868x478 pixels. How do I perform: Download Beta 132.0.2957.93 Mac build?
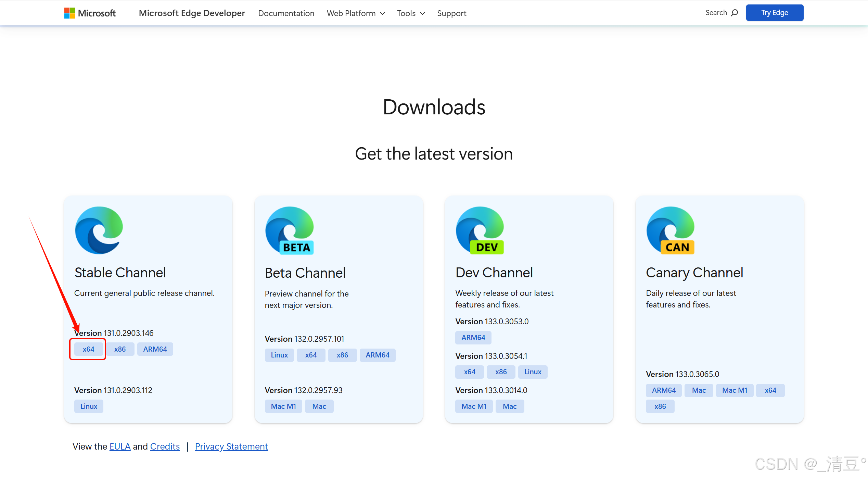tap(319, 406)
